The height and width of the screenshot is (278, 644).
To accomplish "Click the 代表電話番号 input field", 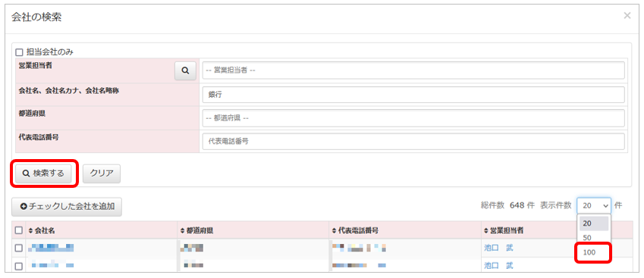I will (413, 142).
